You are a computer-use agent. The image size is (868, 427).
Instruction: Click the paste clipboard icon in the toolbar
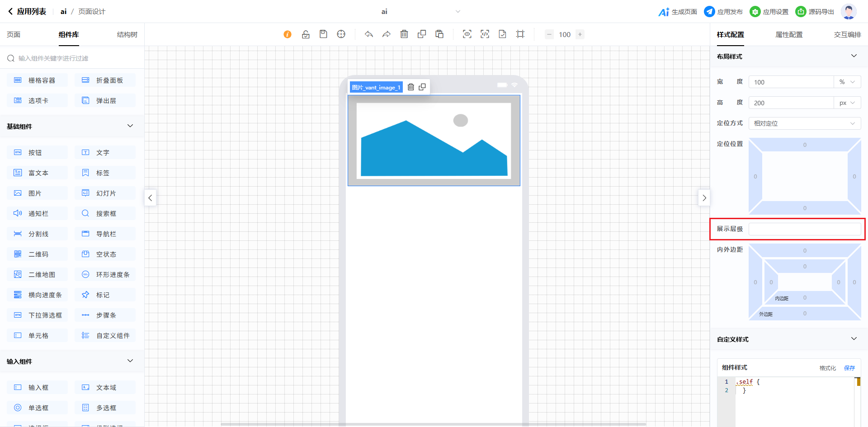pyautogui.click(x=439, y=34)
